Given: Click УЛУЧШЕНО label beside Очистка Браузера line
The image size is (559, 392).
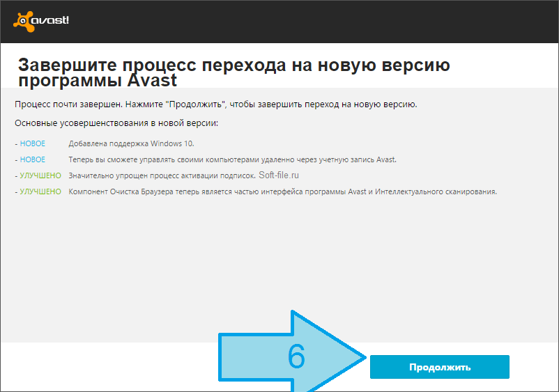Looking at the screenshot, I should coord(40,191).
